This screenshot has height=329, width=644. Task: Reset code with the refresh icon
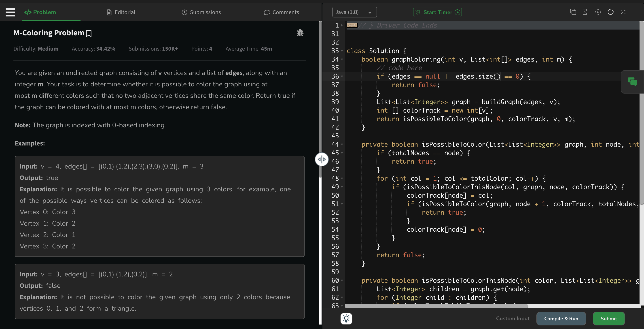click(x=610, y=12)
